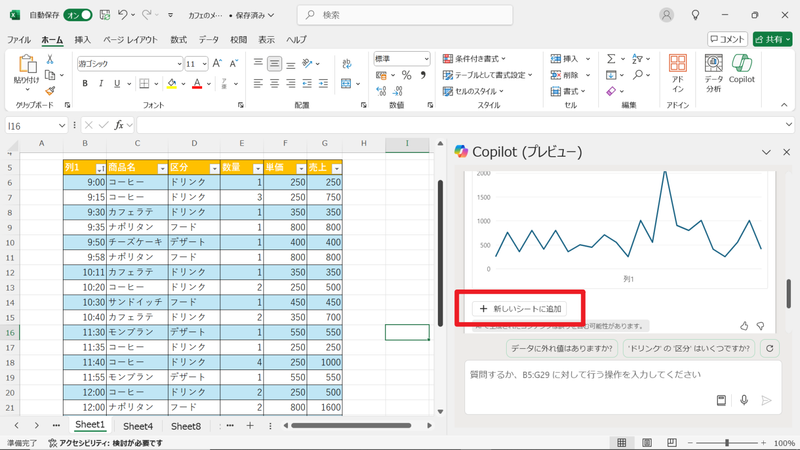
Task: Click suggestion 'ドリンク' の '区分' はいくつですか?
Action: pyautogui.click(x=689, y=348)
